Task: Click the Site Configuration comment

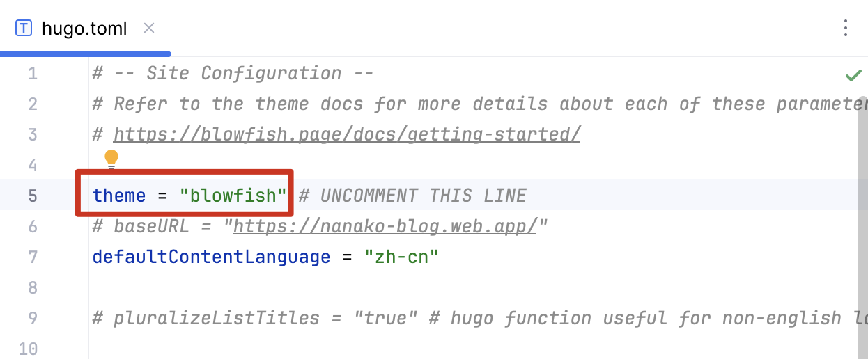Action: coord(233,74)
